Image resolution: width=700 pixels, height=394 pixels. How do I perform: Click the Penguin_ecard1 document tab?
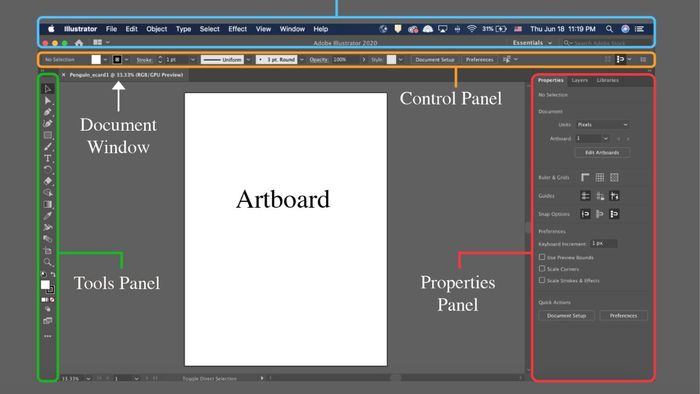[x=126, y=75]
